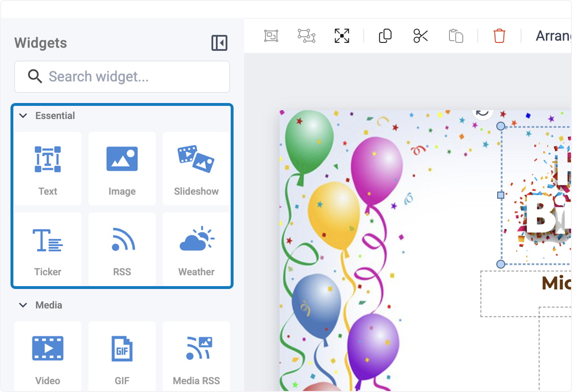Delete the selected element with trash icon
The image size is (572, 392).
[499, 36]
